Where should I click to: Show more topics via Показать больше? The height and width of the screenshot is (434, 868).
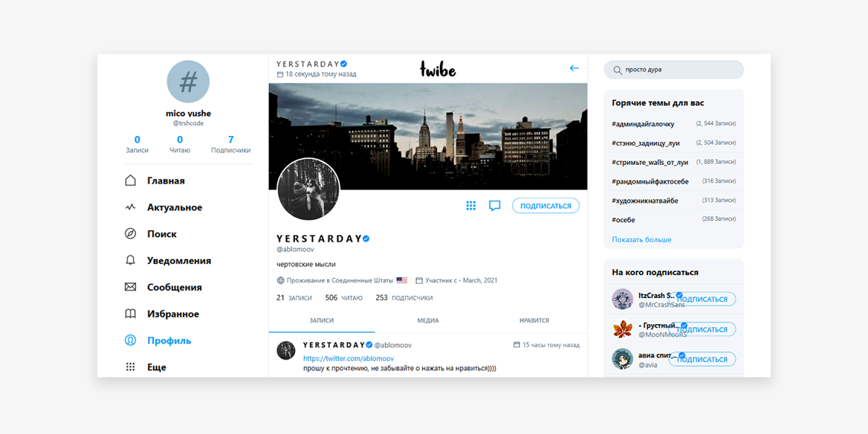642,239
